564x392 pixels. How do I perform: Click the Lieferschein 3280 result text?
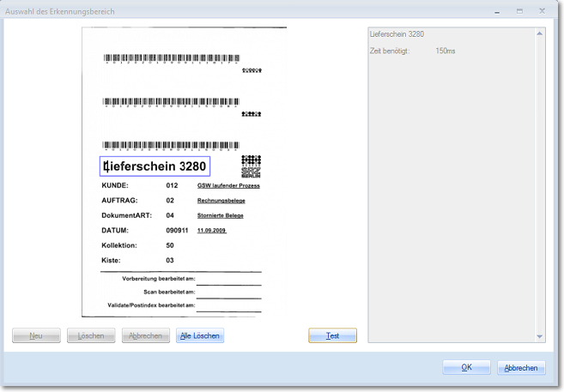click(397, 34)
